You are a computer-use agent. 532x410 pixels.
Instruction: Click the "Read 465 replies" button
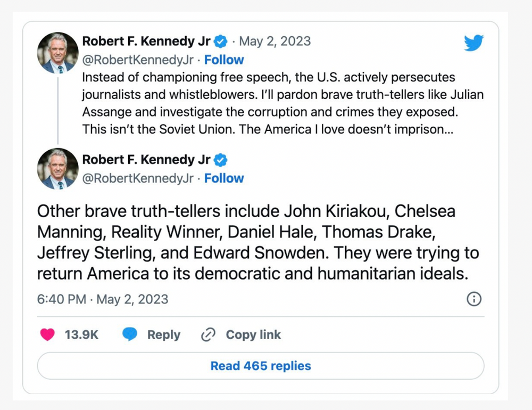(261, 366)
